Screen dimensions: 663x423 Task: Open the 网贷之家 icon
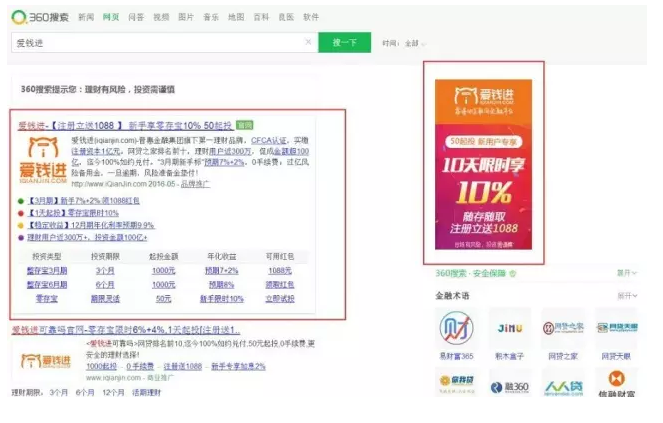pyautogui.click(x=563, y=328)
